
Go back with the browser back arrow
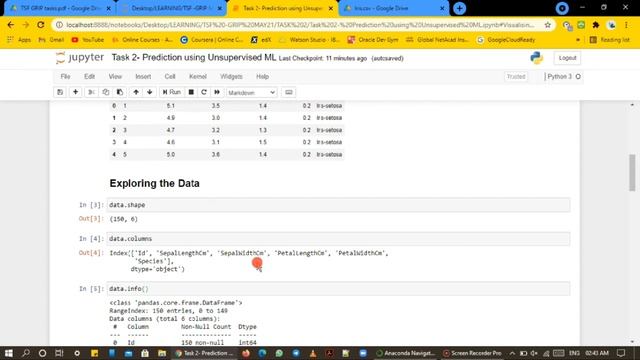tap(11, 25)
